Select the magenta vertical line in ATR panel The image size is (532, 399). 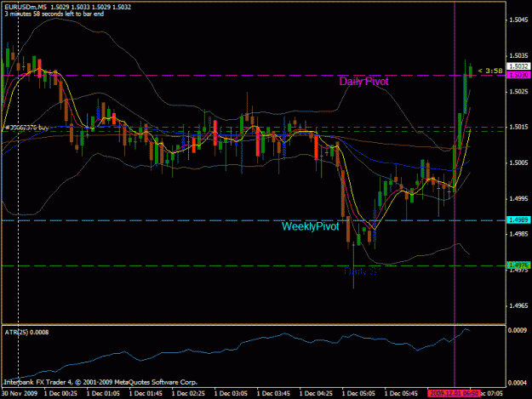click(x=455, y=356)
